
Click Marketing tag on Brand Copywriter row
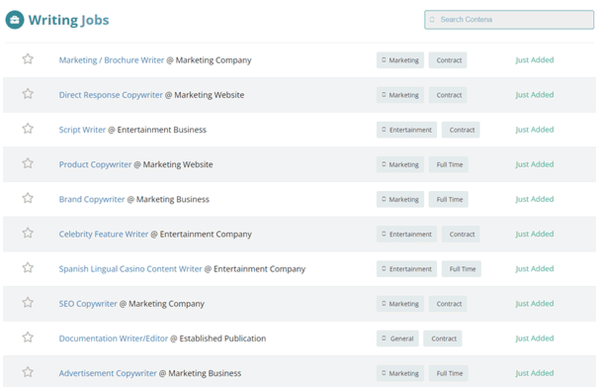tap(400, 199)
